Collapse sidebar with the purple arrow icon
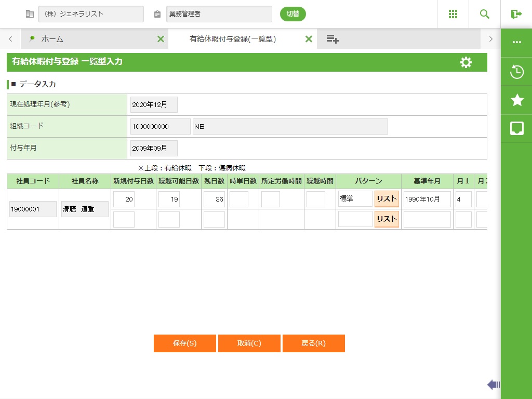The width and height of the screenshot is (532, 399). pos(493,384)
